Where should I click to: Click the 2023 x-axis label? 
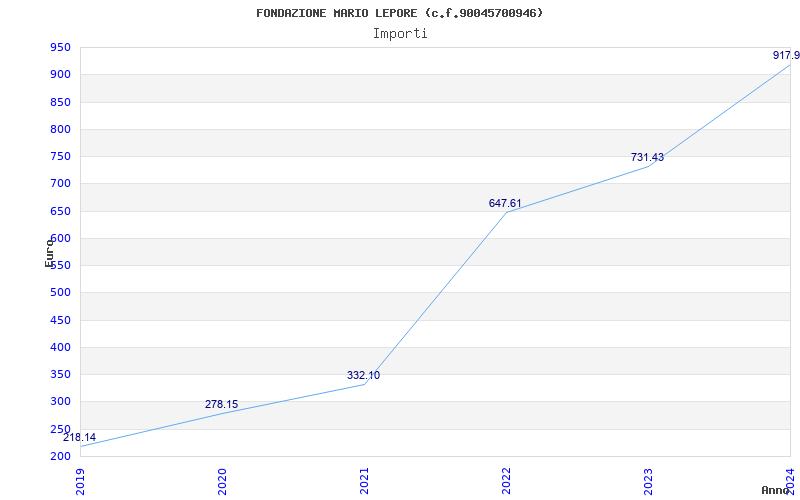648,482
